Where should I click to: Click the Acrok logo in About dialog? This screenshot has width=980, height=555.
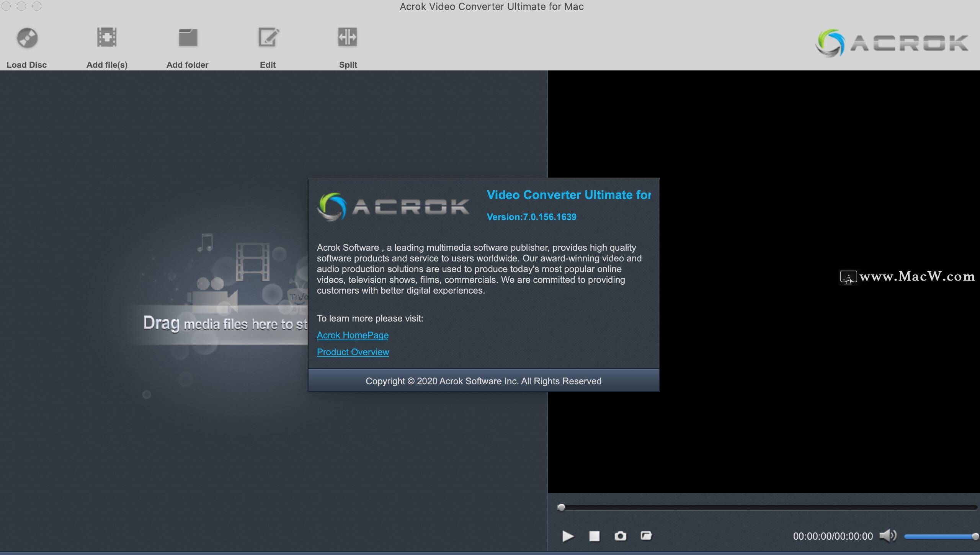tap(394, 207)
